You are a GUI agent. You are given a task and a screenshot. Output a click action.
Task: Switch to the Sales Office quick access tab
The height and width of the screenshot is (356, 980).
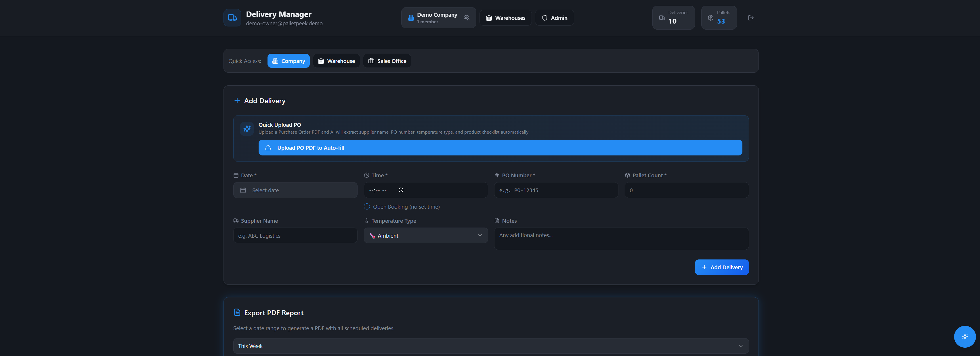(x=387, y=60)
